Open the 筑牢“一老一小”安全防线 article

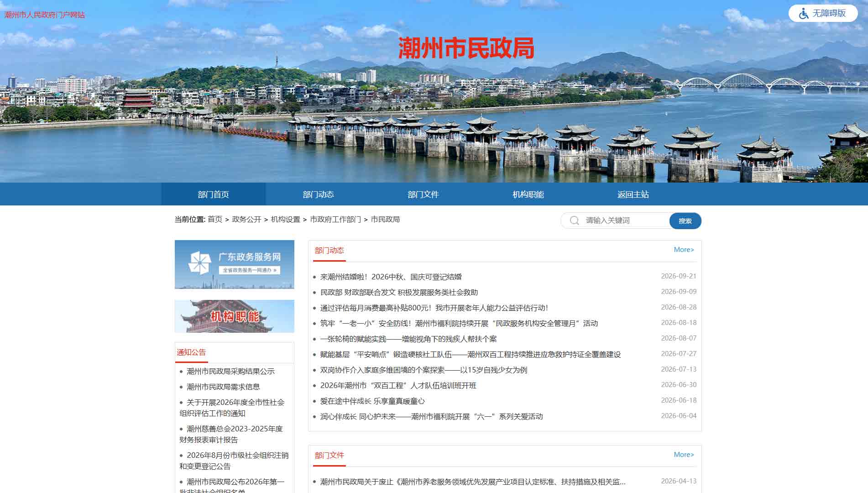tap(459, 323)
